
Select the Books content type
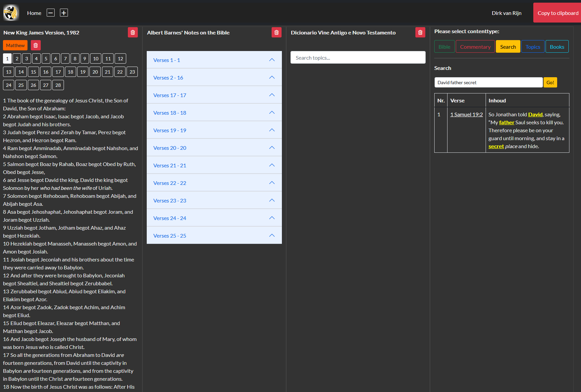557,47
